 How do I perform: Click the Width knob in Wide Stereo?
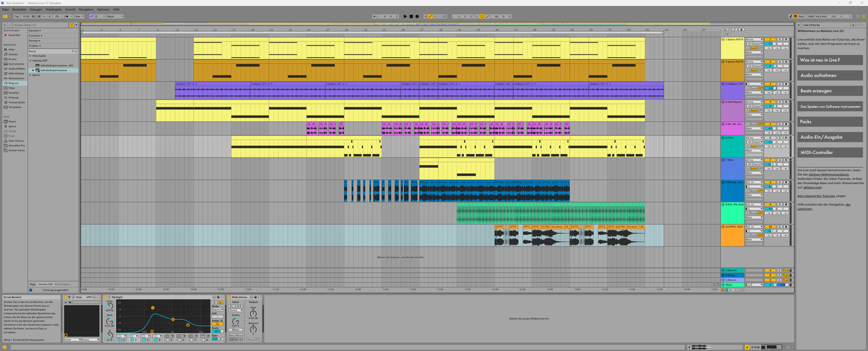coord(235,321)
